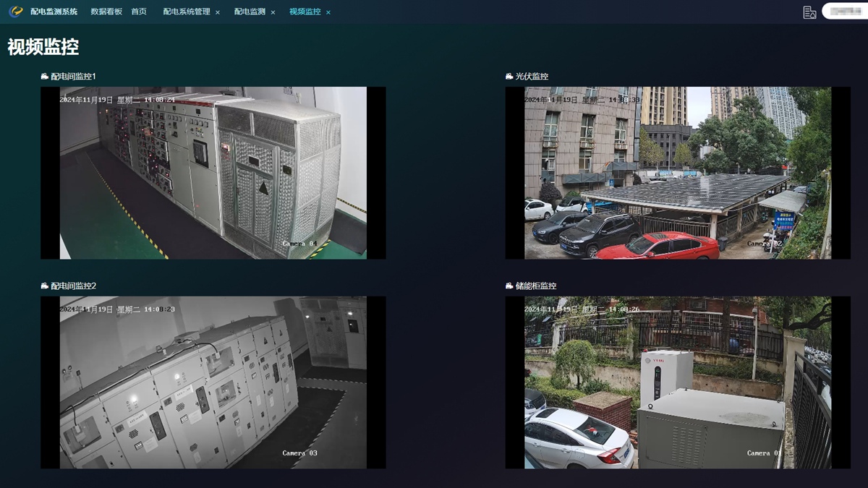Click camera icon beside 配电间监控1
868x488 pixels.
click(x=45, y=77)
